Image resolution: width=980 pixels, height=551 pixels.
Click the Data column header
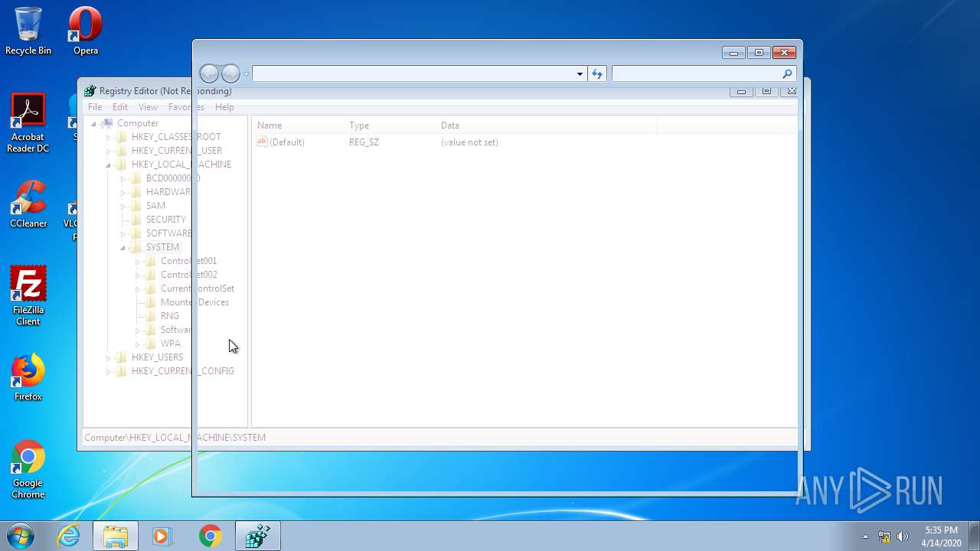click(546, 125)
